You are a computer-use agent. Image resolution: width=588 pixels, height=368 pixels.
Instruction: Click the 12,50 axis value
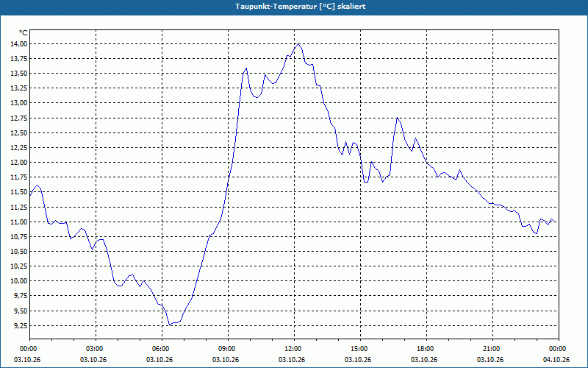pyautogui.click(x=19, y=133)
